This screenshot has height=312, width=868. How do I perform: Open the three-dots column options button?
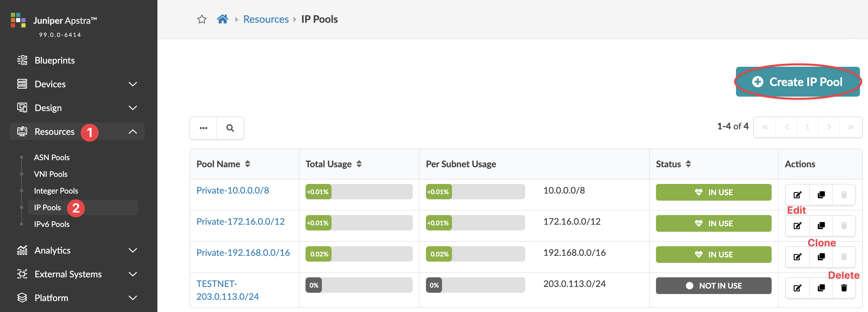[x=203, y=128]
